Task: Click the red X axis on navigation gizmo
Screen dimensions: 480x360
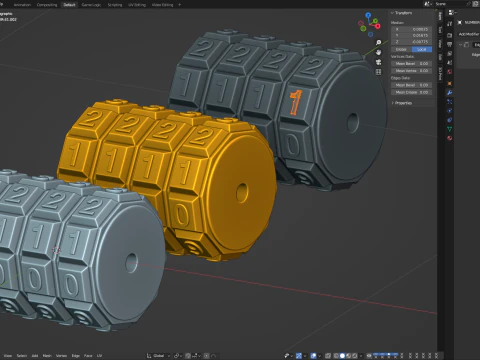Action: [x=377, y=26]
